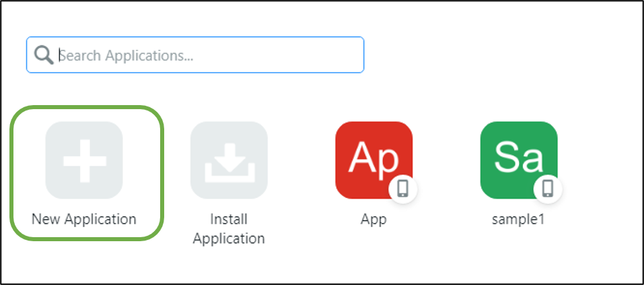Select the Install Application text label
The height and width of the screenshot is (285, 644).
pos(229,228)
